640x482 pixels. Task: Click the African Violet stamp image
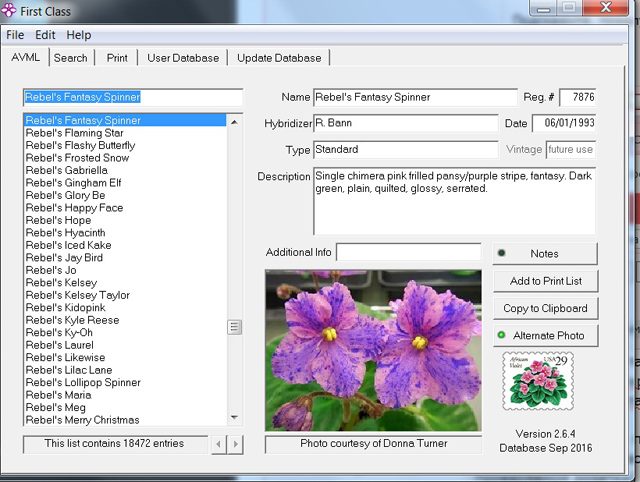click(538, 381)
